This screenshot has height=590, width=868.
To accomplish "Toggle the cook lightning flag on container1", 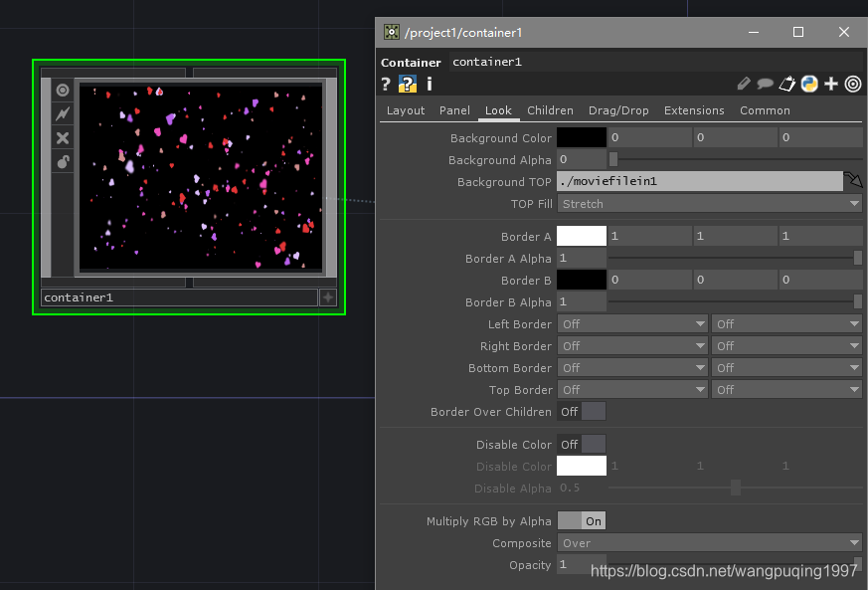I will 63,113.
